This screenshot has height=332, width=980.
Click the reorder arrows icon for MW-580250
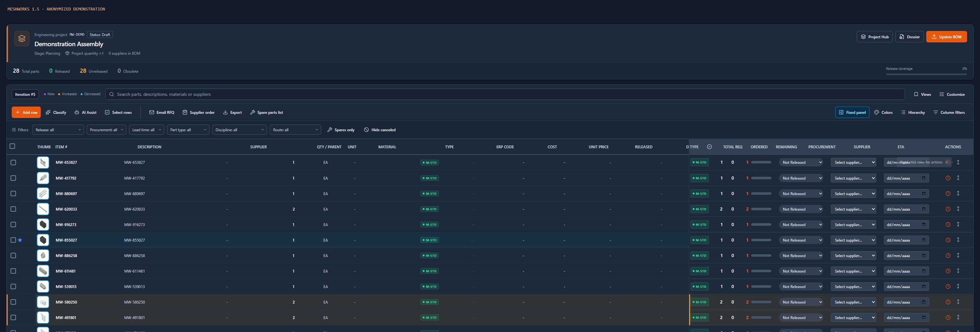958,302
